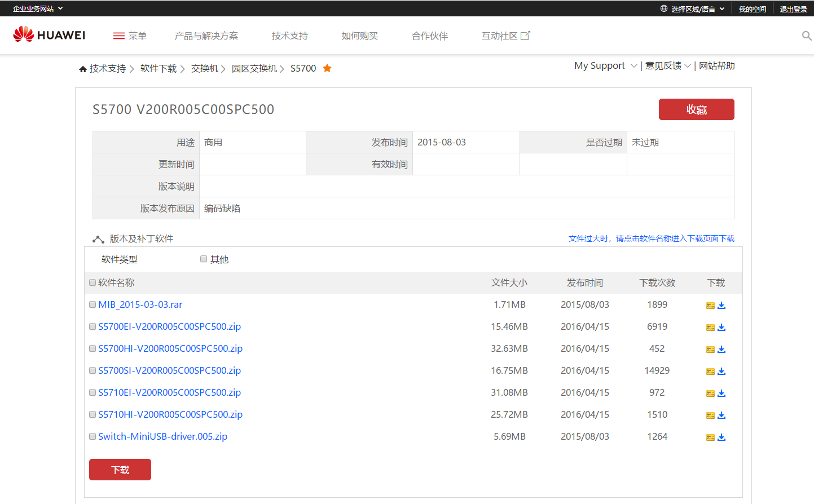Expand the 企业业务网站 dropdown

tap(38, 8)
